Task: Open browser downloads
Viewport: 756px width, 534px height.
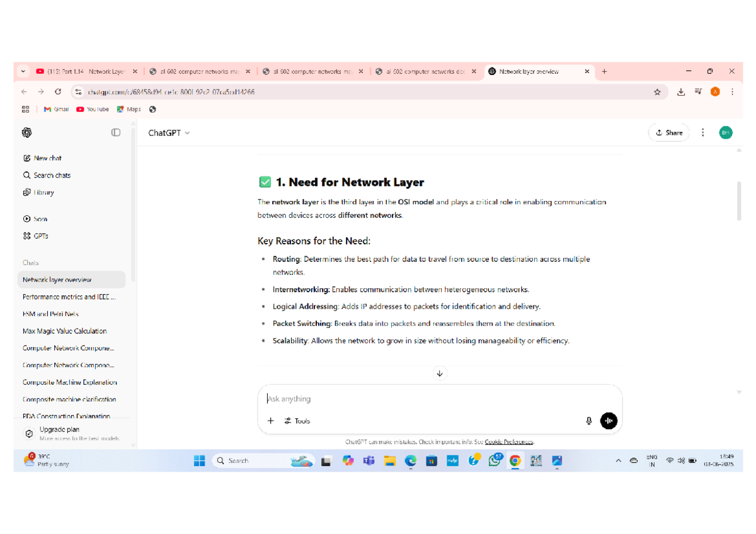Action: point(681,92)
